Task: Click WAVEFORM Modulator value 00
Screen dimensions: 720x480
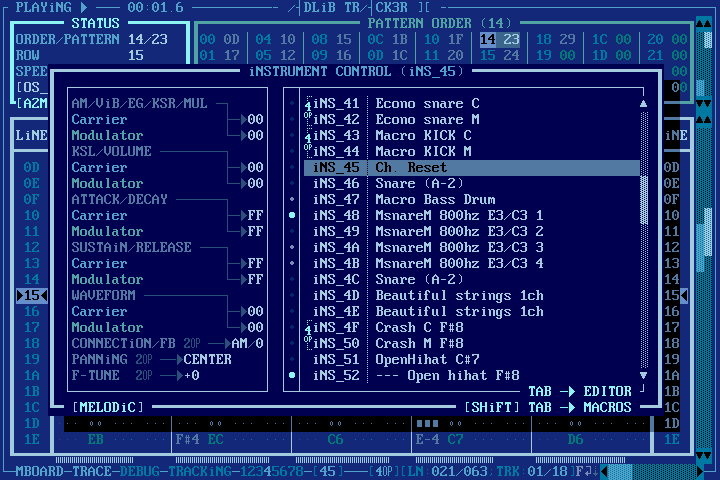Action: pos(255,328)
